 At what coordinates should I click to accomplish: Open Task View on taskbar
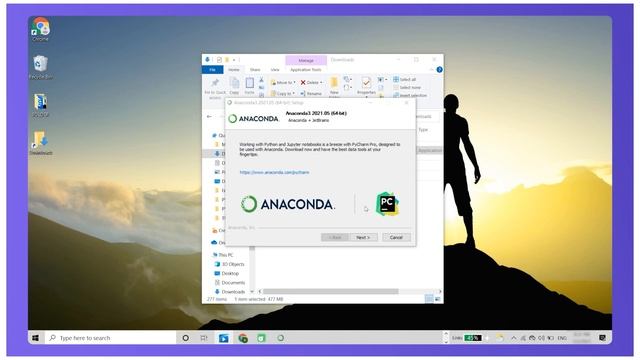[x=204, y=338]
